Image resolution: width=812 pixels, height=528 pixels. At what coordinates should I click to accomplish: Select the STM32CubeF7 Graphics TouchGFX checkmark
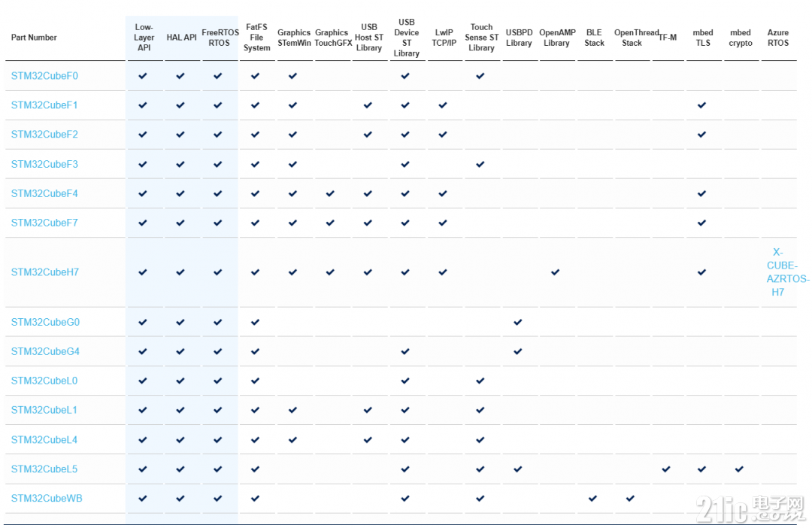pos(330,223)
